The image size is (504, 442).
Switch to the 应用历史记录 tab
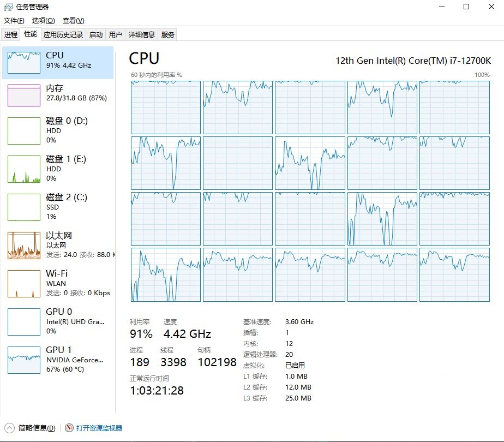[63, 34]
